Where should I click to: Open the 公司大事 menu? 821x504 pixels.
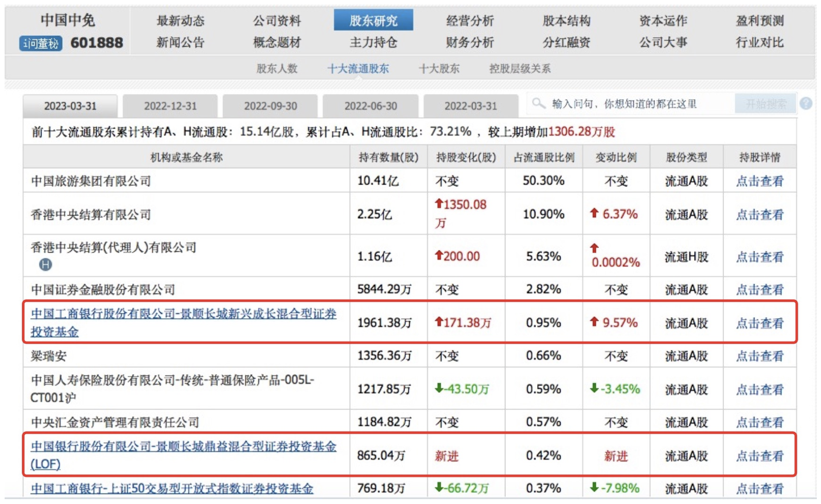pos(663,43)
